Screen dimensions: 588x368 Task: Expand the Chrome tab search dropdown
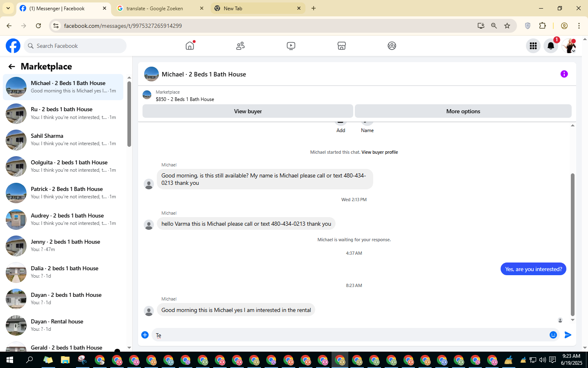(8, 8)
